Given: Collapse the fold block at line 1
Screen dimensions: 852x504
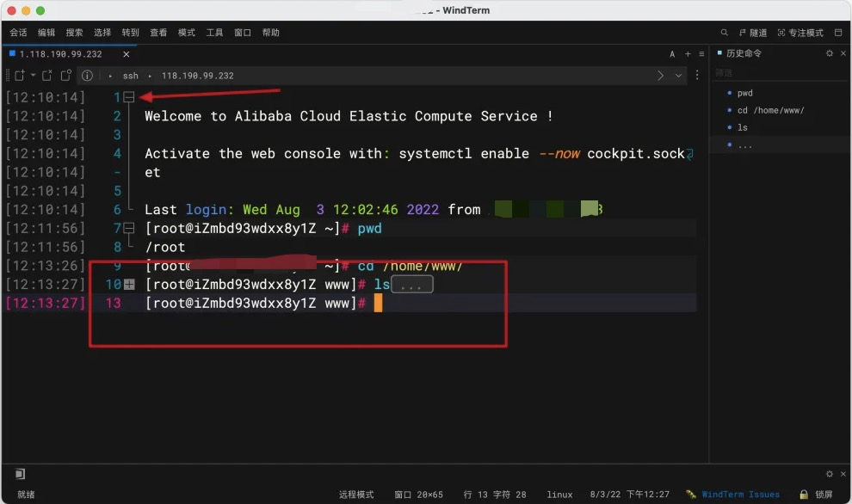Looking at the screenshot, I should pyautogui.click(x=129, y=97).
